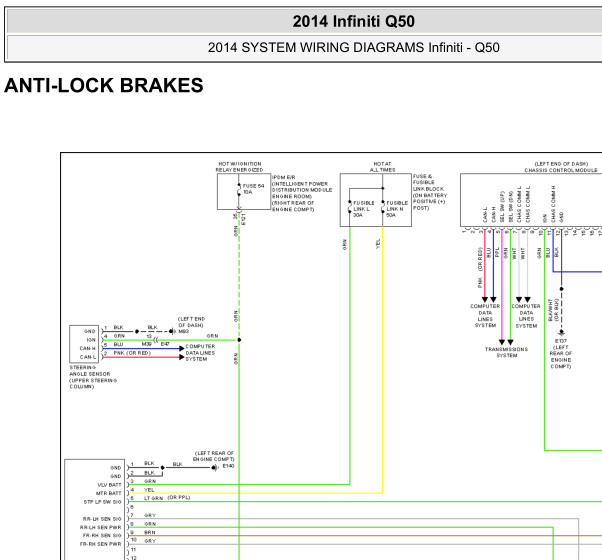The width and height of the screenshot is (602, 560).
Task: Select the 'PPL' wire label
Action: click(x=497, y=252)
